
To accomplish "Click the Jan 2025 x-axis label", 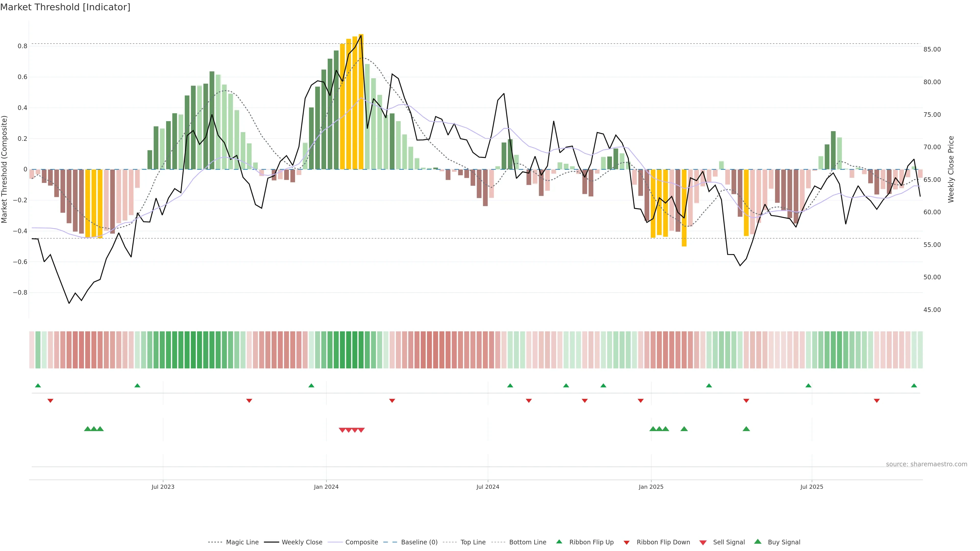I will tap(651, 487).
